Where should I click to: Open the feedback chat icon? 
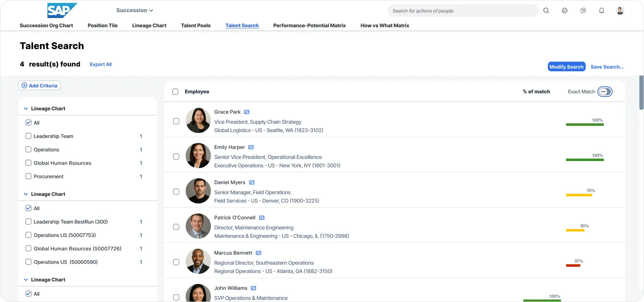(x=583, y=10)
